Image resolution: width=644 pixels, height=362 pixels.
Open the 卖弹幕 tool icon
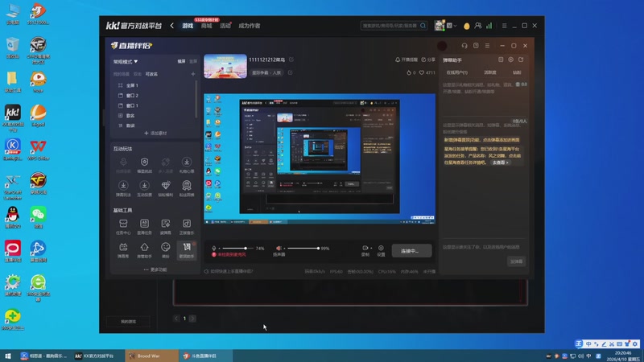pyautogui.click(x=166, y=227)
